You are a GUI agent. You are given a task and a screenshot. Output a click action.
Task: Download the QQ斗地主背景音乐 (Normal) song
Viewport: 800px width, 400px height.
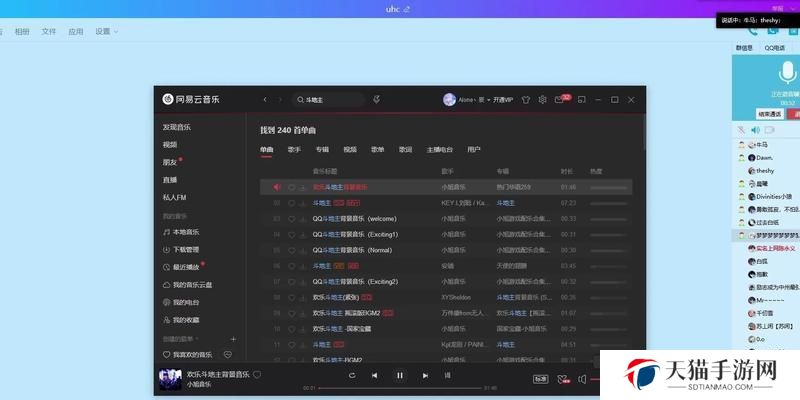tap(302, 251)
